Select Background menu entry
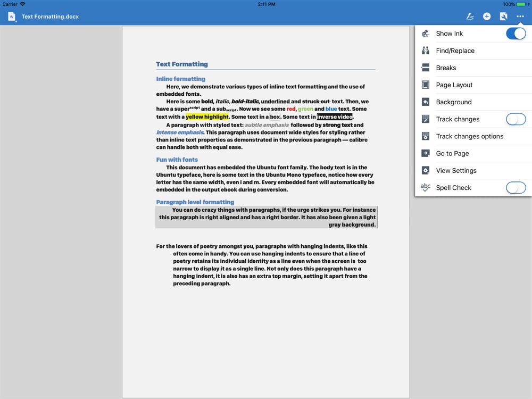Viewport: 532px width, 399px height. (473, 102)
